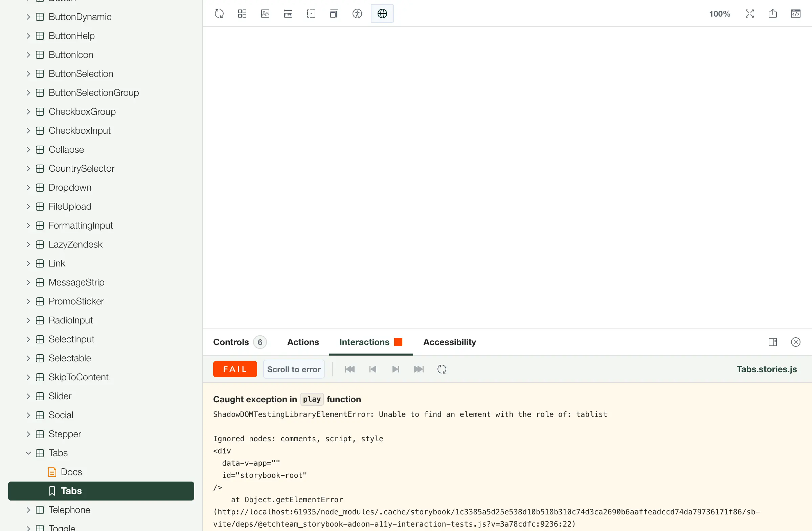Click Scroll to error button
The width and height of the screenshot is (812, 531).
click(294, 369)
